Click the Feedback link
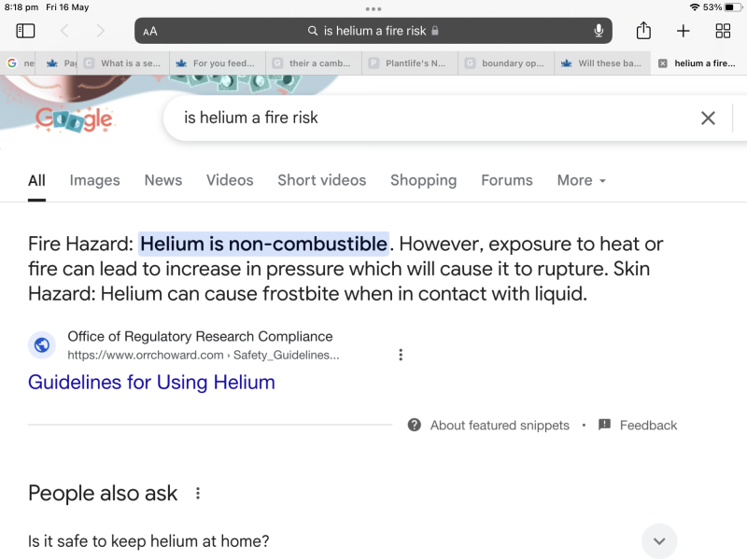This screenshot has width=747, height=560. (647, 425)
